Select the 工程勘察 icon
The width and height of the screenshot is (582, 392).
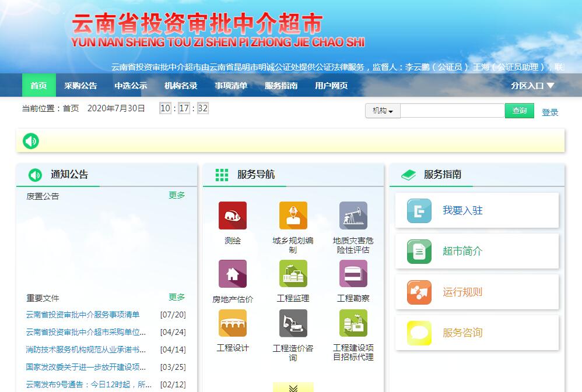[353, 274]
